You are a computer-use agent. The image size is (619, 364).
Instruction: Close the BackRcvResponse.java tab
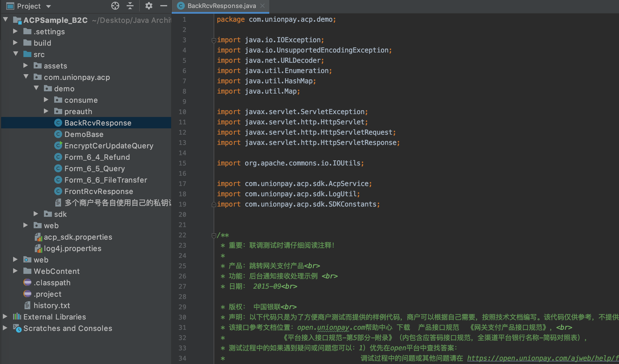263,6
